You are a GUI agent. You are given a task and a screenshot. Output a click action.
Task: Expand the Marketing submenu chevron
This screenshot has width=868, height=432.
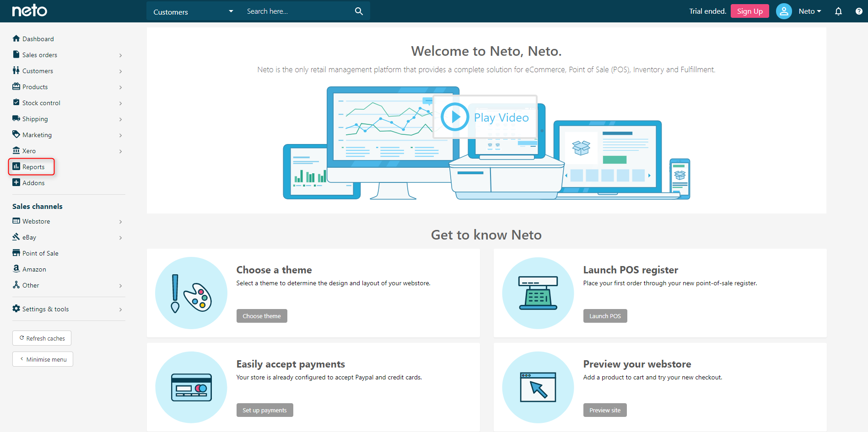(121, 135)
